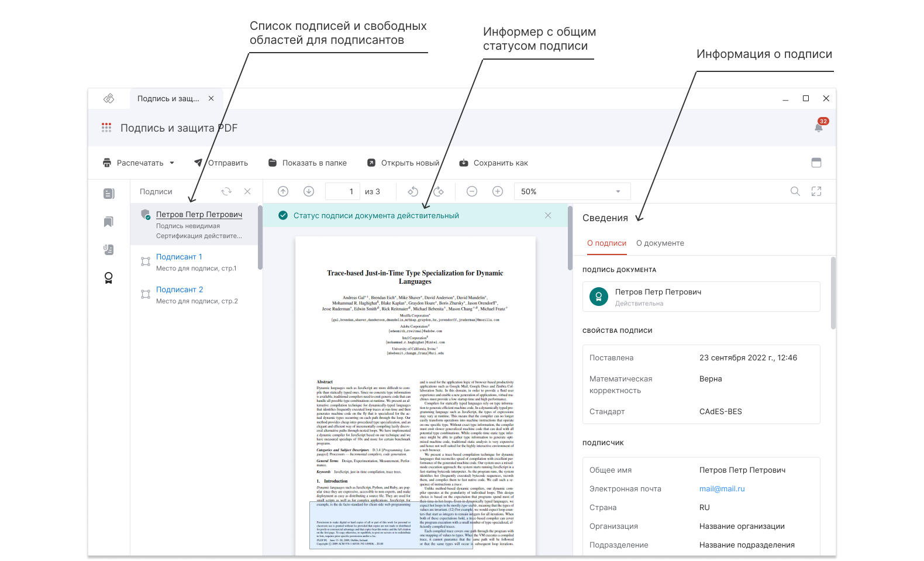924x561 pixels.
Task: Open the red dots app grid menu
Action: click(106, 128)
